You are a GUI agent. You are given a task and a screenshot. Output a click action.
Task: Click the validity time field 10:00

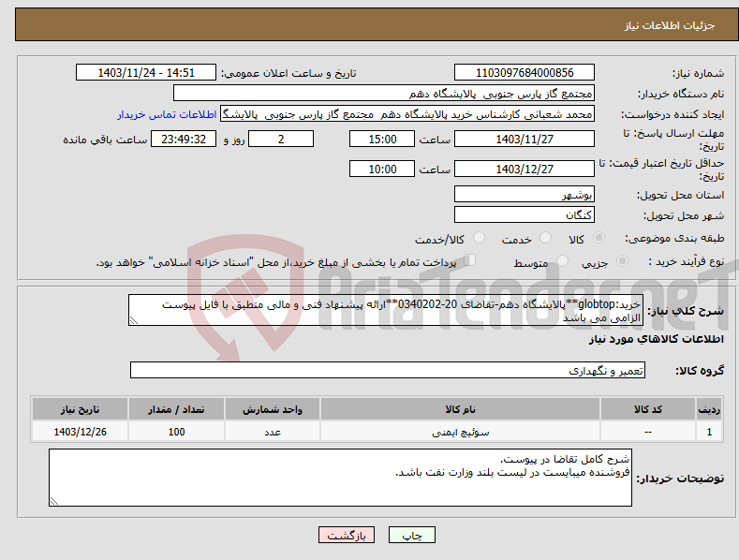click(x=382, y=169)
